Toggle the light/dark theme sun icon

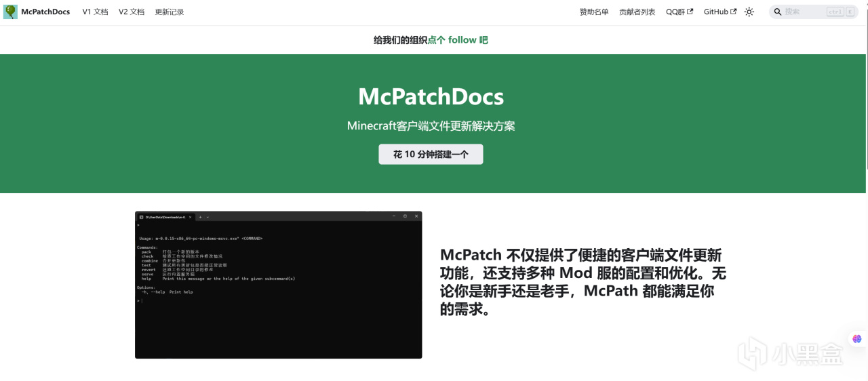pos(749,12)
